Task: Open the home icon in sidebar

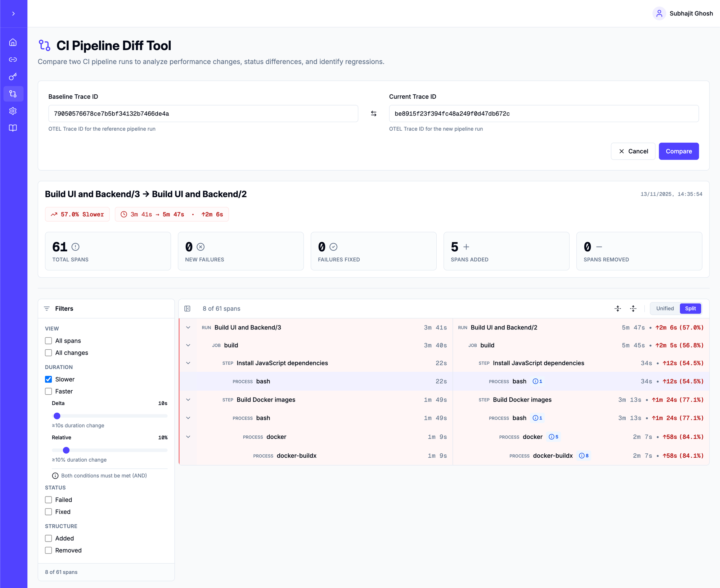Action: point(13,42)
